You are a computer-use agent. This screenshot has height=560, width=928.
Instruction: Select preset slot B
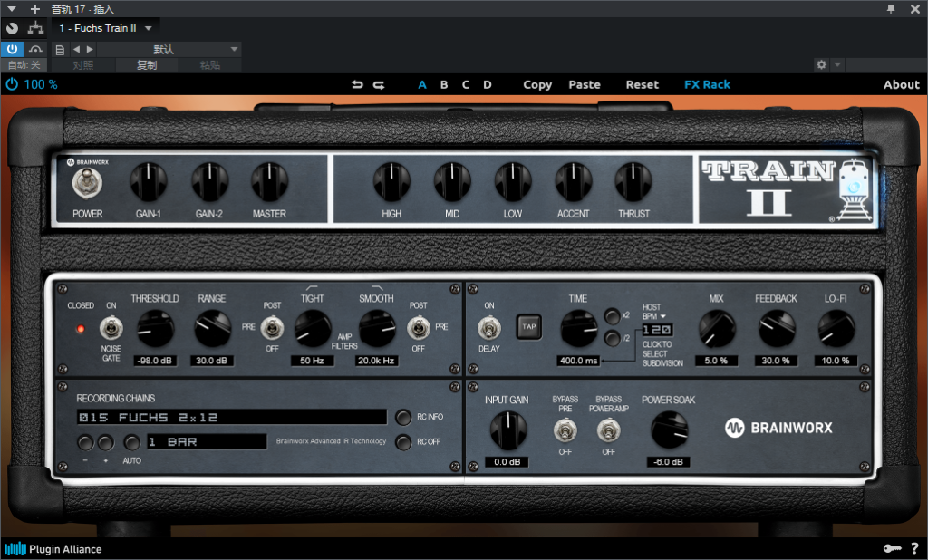coord(444,84)
